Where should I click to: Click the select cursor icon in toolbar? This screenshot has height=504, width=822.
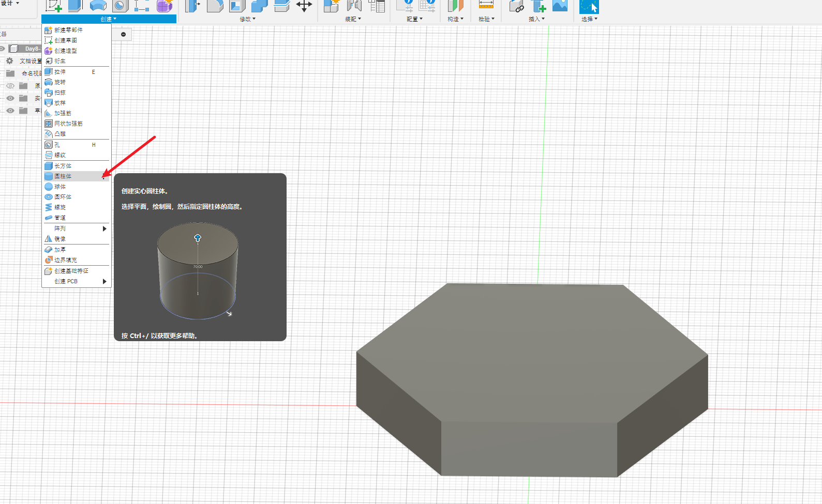click(589, 6)
